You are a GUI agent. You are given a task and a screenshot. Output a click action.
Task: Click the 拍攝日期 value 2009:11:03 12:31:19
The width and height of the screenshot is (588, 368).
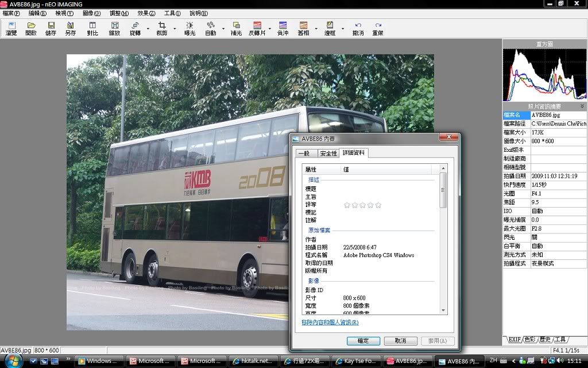tap(554, 176)
